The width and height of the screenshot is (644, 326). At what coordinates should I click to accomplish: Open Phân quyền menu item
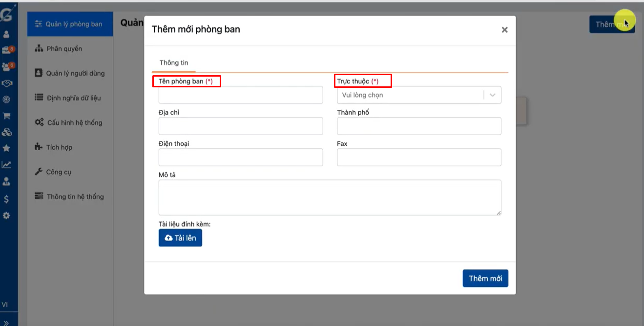pos(64,49)
